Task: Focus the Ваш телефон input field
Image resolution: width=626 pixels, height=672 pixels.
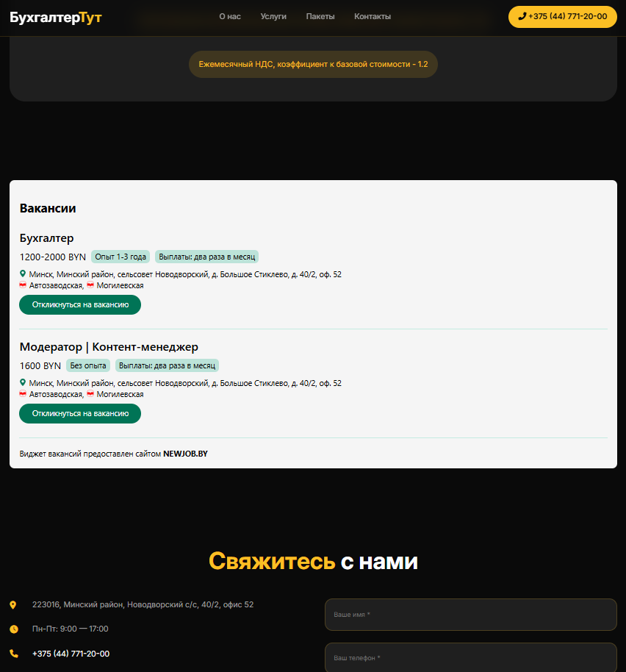Action: (x=470, y=658)
